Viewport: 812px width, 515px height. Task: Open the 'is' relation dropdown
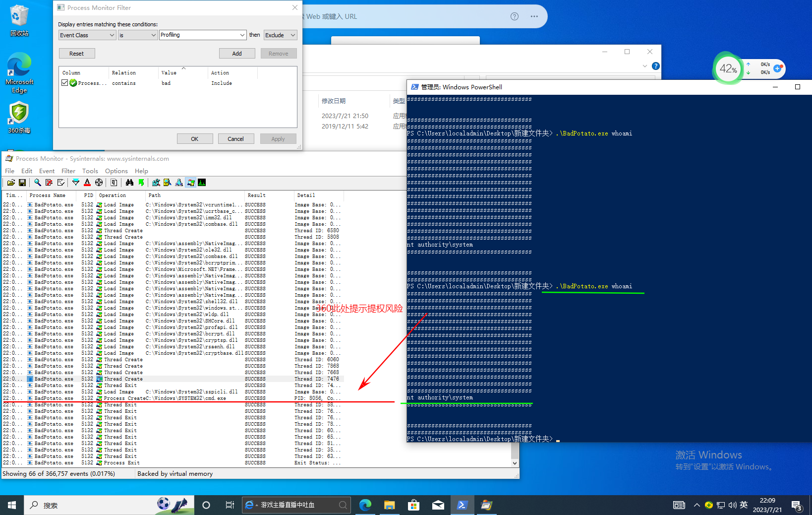(137, 35)
